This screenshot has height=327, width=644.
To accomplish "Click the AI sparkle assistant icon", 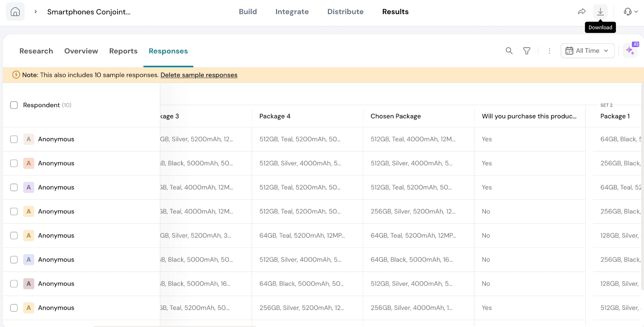I will 630,51.
